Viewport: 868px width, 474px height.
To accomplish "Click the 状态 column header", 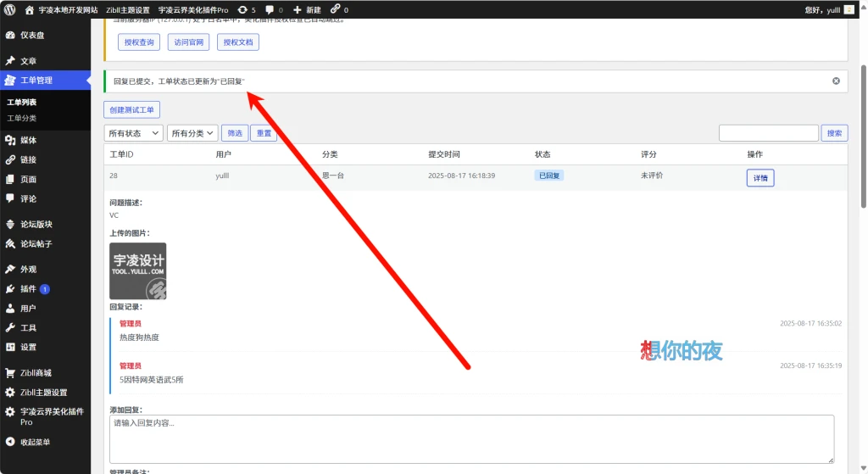I will (x=542, y=154).
